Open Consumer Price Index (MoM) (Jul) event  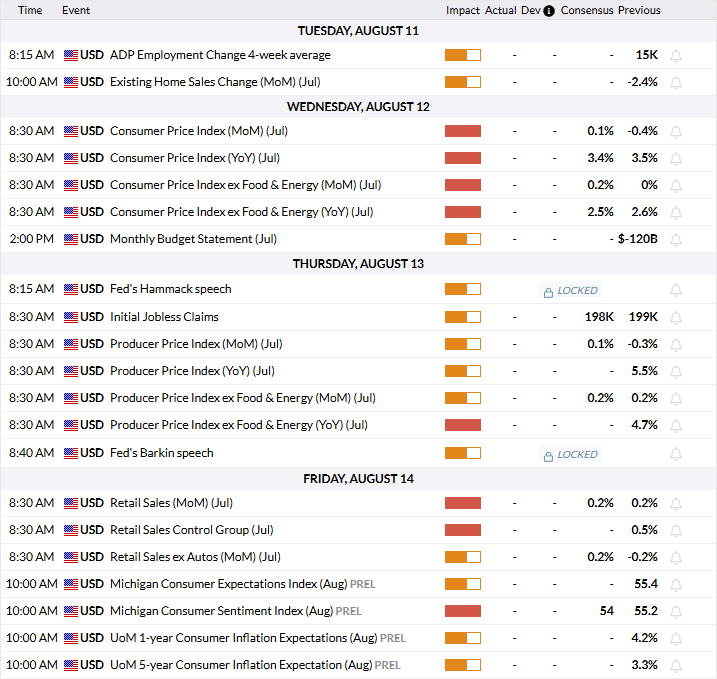(x=199, y=131)
